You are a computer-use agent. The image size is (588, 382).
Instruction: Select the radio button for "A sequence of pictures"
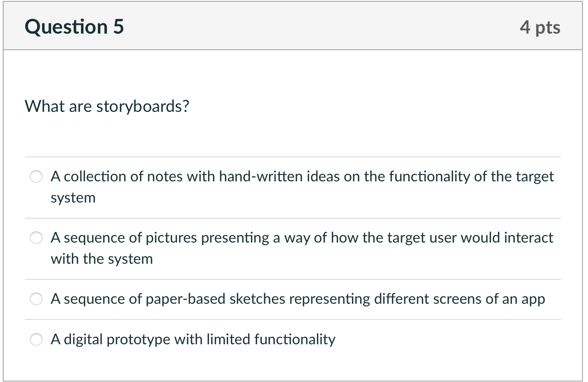[36, 238]
